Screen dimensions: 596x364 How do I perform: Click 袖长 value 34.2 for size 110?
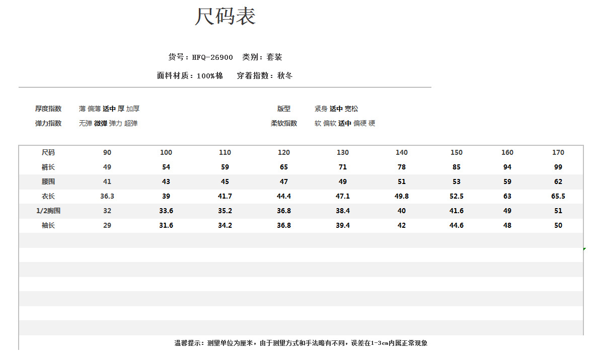coord(225,225)
